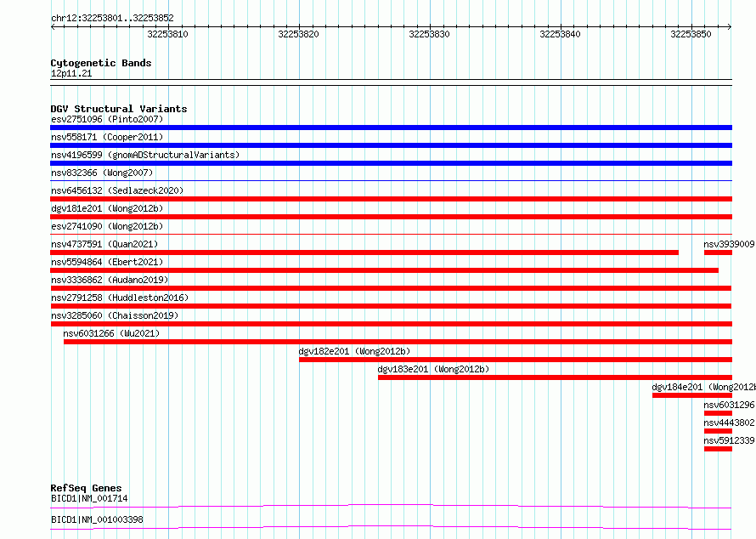Open the nsv5594864 (Ebert2021) label
The height and width of the screenshot is (539, 756).
tap(107, 262)
